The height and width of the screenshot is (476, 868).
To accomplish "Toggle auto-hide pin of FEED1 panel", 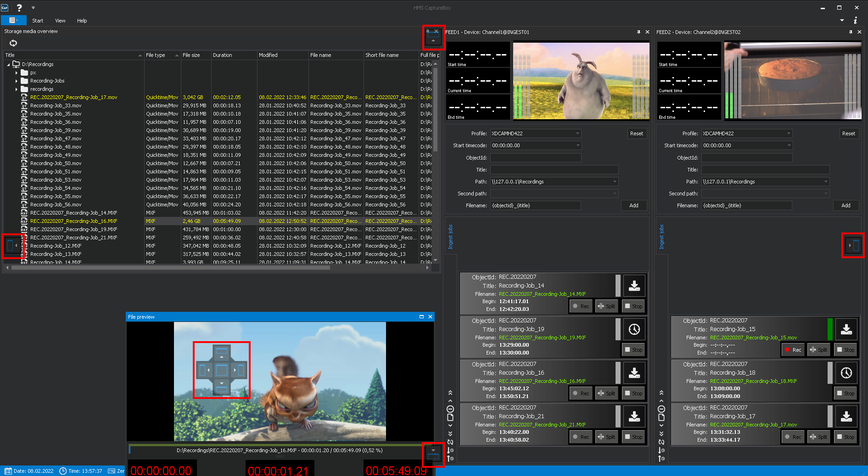I will (638, 32).
